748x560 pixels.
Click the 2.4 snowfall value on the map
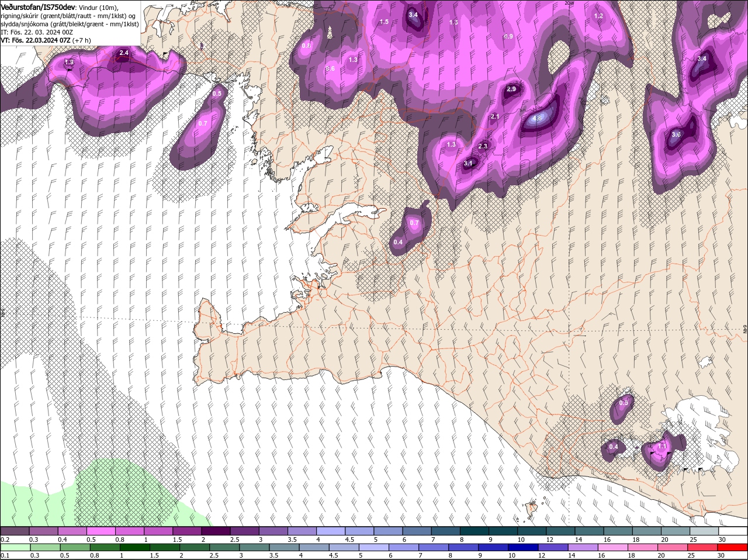pyautogui.click(x=123, y=53)
